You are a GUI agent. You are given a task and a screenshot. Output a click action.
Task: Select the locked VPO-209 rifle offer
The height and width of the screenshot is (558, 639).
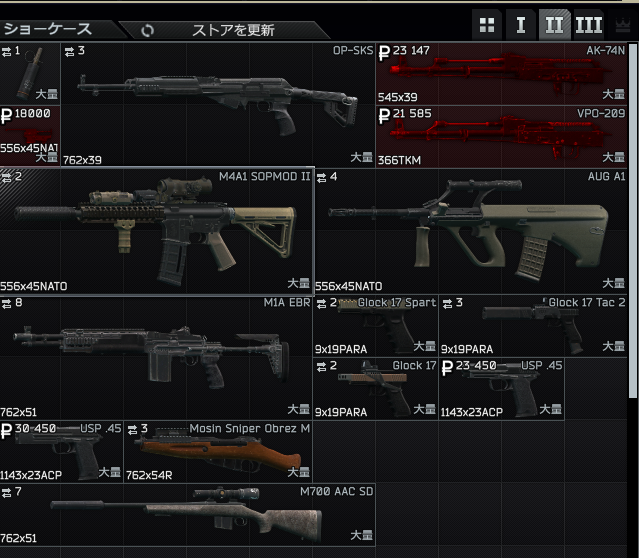tap(502, 136)
